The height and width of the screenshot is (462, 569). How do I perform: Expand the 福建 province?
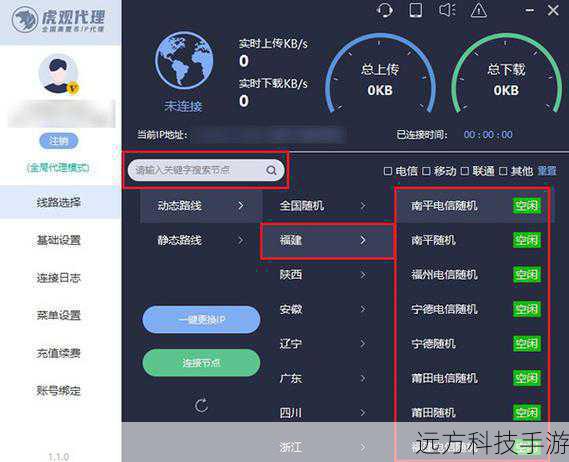click(x=327, y=240)
